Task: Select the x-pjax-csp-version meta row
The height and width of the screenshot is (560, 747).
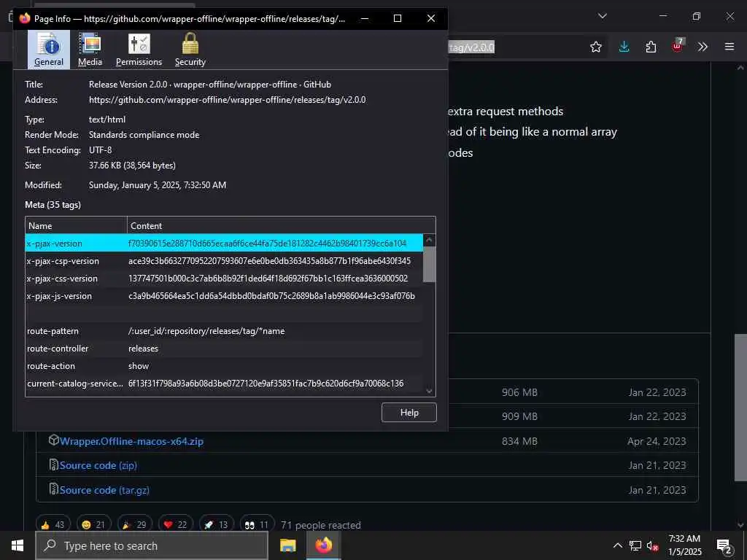Action: pos(224,261)
